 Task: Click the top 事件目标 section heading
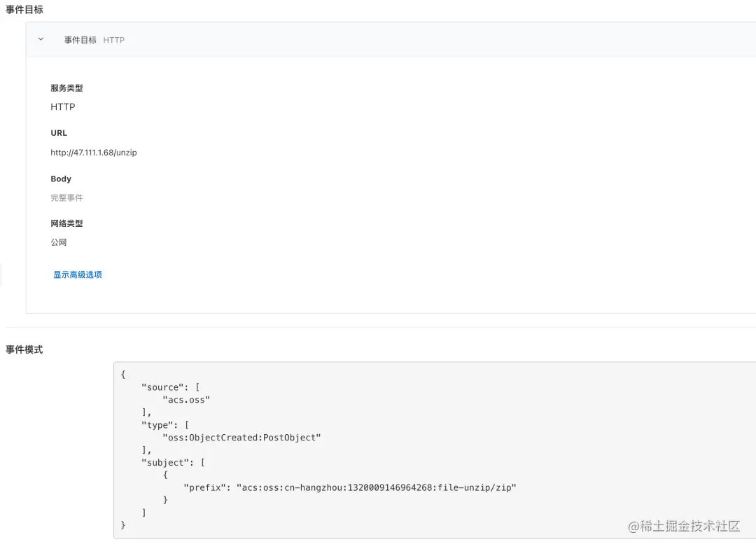coord(24,9)
